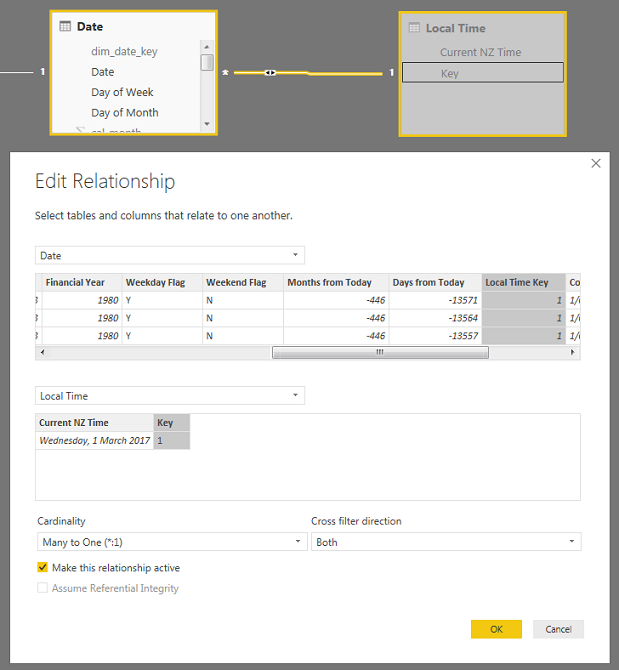Screen dimensions: 619x670
Task: Select the Financial Year column header
Action: pyautogui.click(x=82, y=282)
